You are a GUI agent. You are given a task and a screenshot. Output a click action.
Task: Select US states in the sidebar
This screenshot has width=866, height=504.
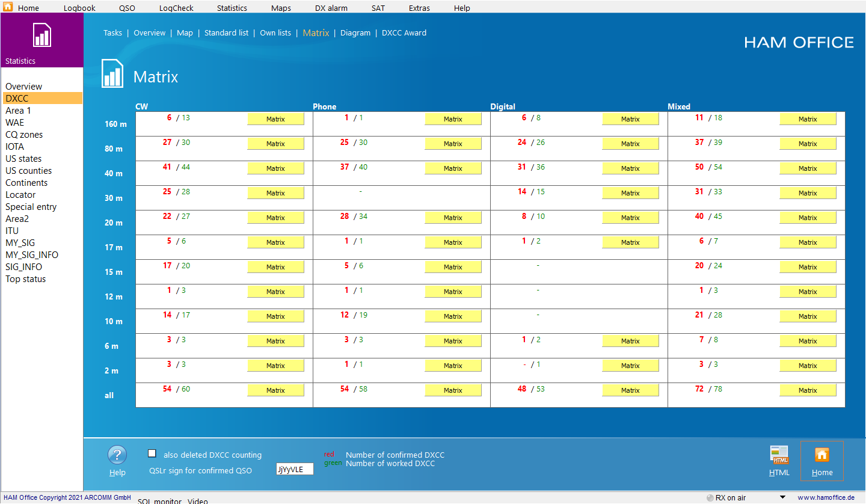tap(23, 159)
